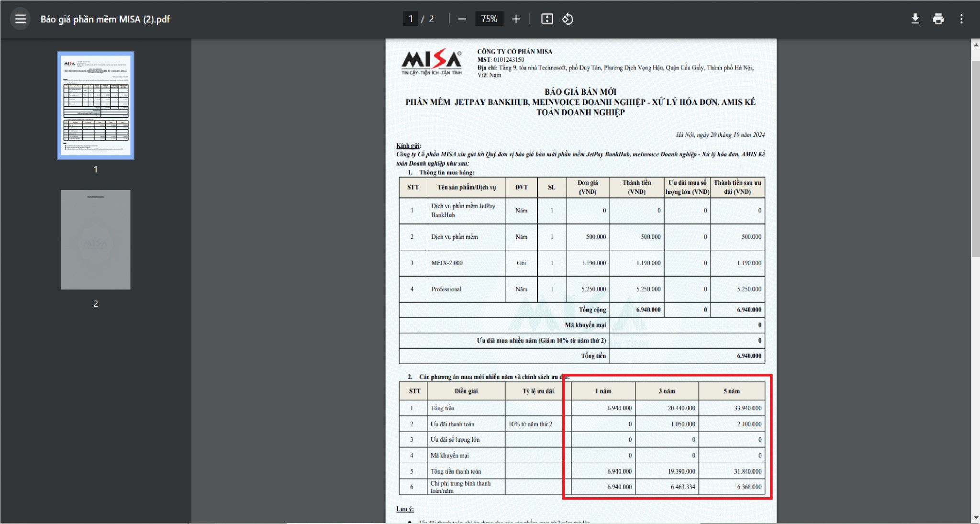Screen dimensions: 980x524
Task: Rotate the document counterclockwise
Action: (568, 19)
